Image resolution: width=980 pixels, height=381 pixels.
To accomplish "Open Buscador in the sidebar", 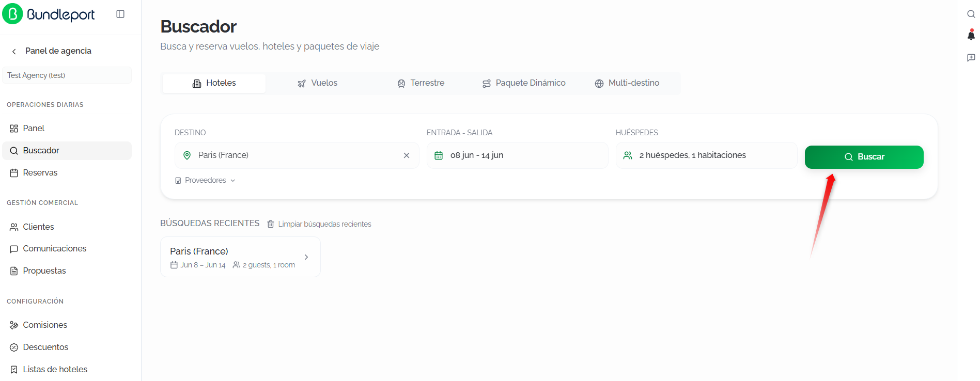I will 67,151.
